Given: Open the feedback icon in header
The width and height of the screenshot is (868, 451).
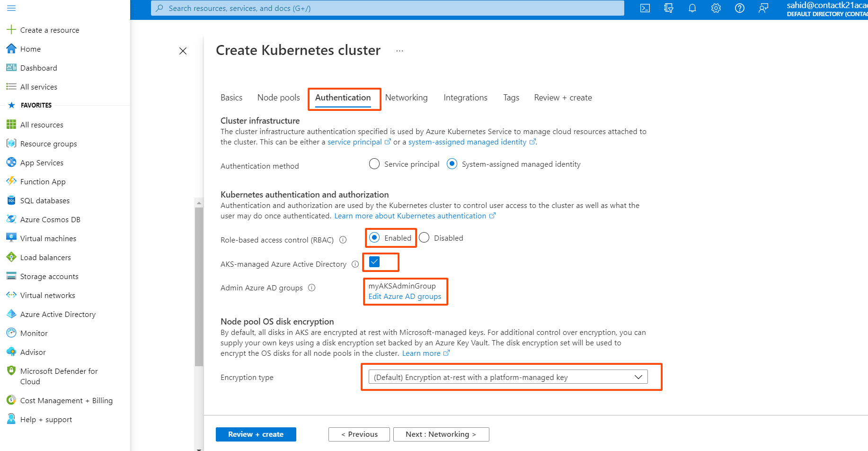Looking at the screenshot, I should click(x=763, y=8).
